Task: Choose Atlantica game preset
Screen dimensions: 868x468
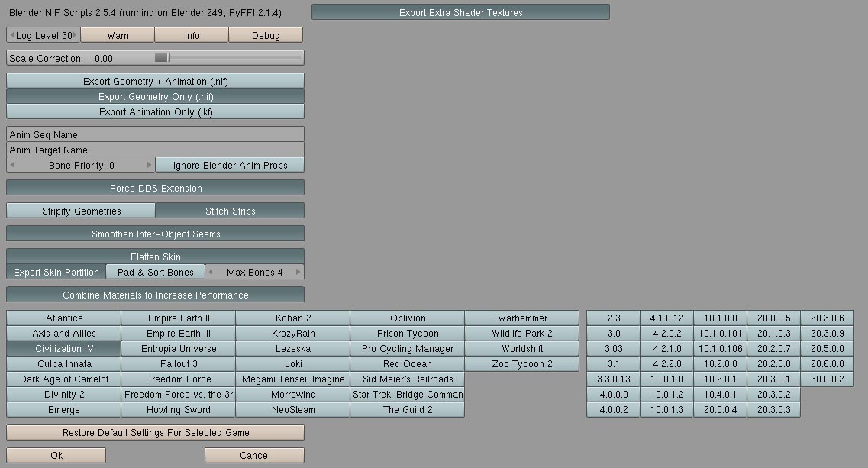Action: point(63,318)
